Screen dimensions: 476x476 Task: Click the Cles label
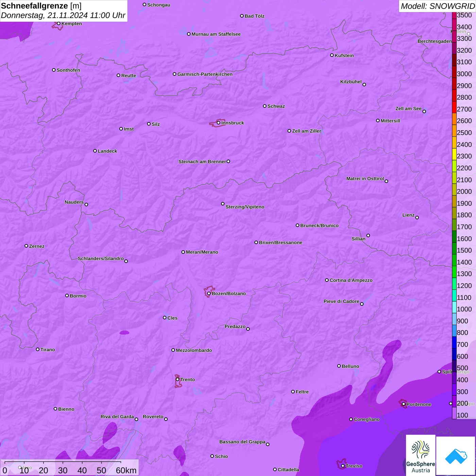172,318
